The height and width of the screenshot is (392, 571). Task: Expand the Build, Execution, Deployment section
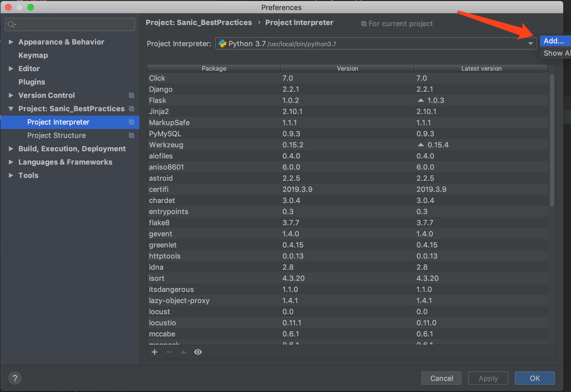click(11, 149)
